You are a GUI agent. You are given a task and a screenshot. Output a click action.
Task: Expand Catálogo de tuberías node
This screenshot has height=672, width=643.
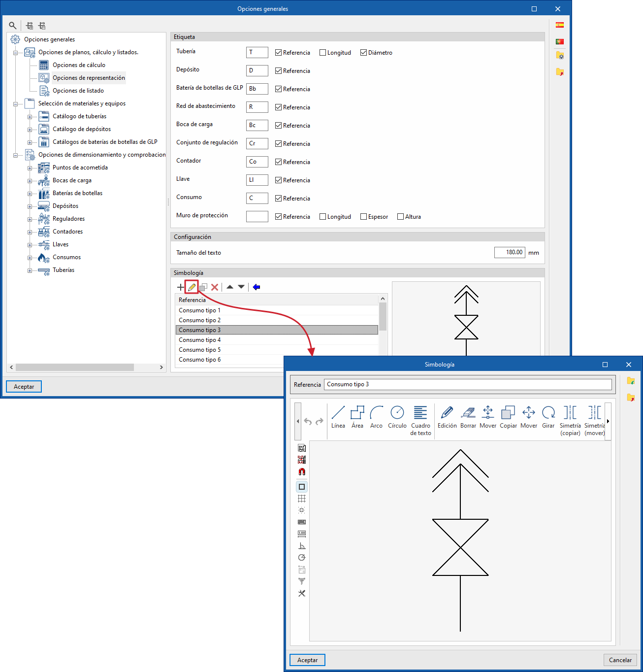pyautogui.click(x=30, y=117)
